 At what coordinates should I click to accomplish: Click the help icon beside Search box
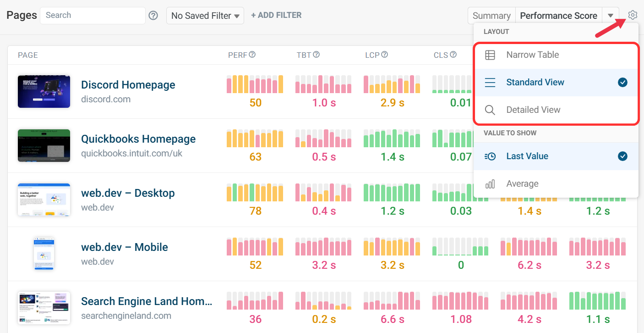coord(153,16)
